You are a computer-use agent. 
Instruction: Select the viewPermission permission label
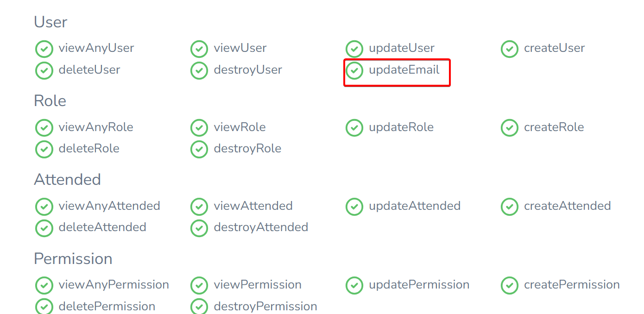pos(258,285)
